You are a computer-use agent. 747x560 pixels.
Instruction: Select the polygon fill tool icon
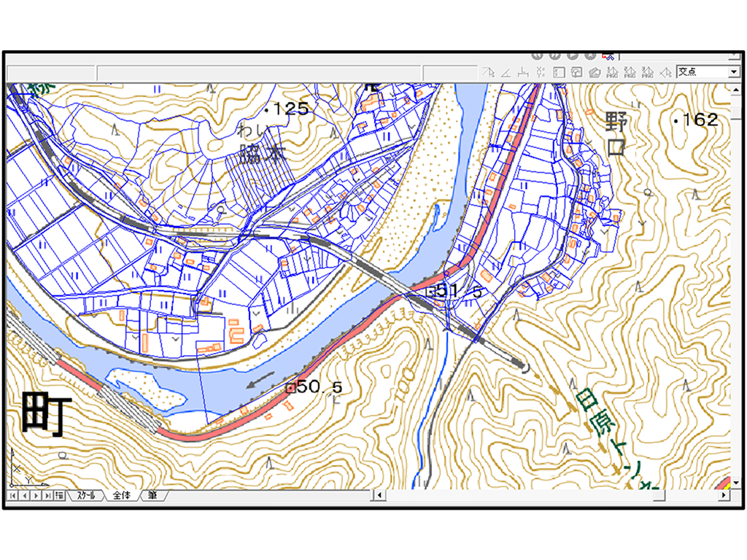pos(595,71)
